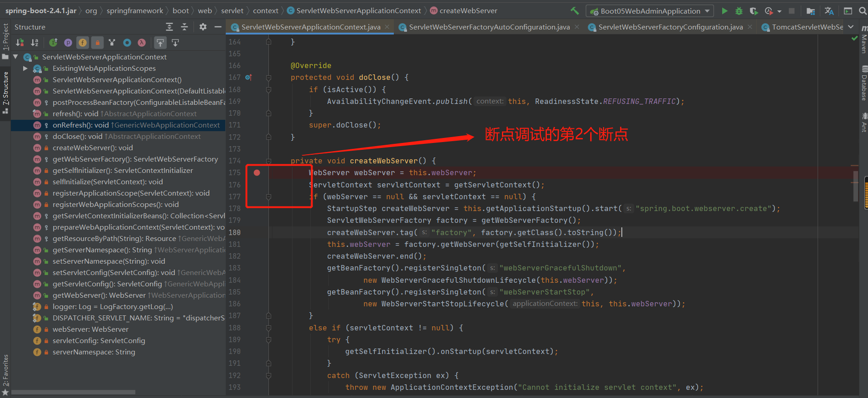Open Project Structure from the toolbar folder icon

(x=811, y=10)
